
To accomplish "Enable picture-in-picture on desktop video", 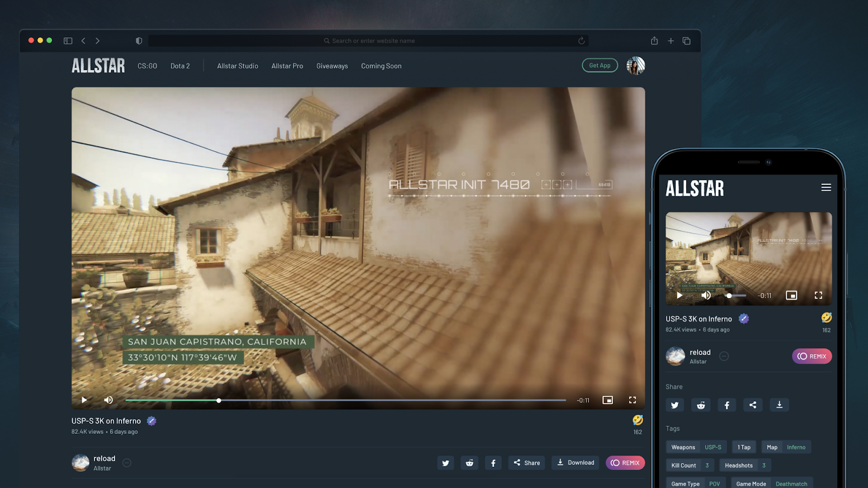I will point(608,400).
